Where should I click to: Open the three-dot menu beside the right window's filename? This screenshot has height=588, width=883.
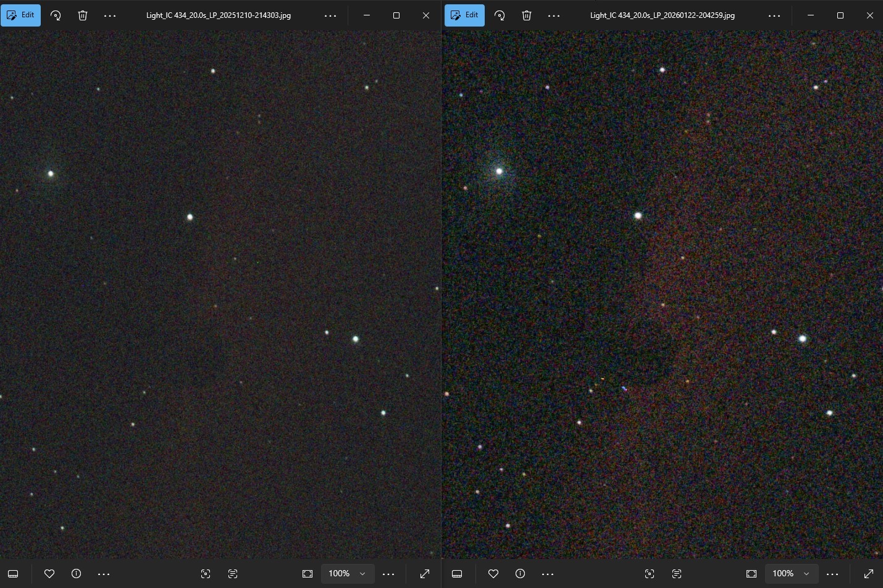[774, 15]
